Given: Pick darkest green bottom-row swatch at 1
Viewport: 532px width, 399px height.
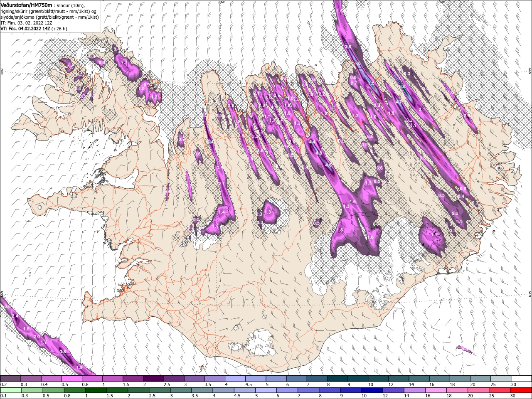Looking at the screenshot, I should [96, 390].
